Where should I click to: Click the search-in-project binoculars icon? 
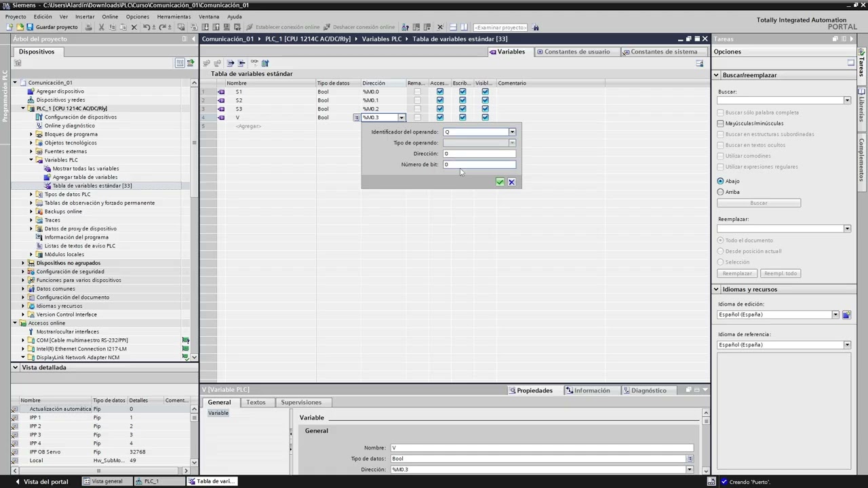[x=536, y=27]
